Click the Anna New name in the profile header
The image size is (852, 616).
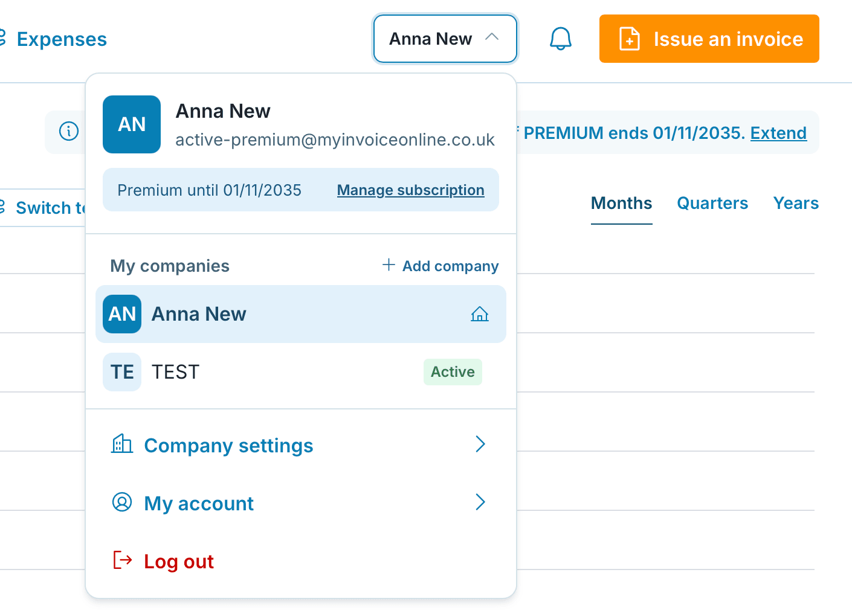pos(223,111)
